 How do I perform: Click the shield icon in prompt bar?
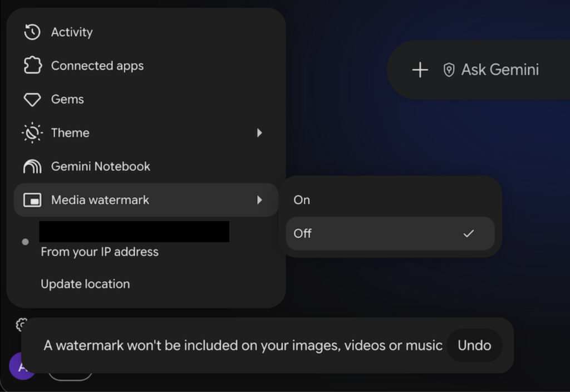click(449, 70)
